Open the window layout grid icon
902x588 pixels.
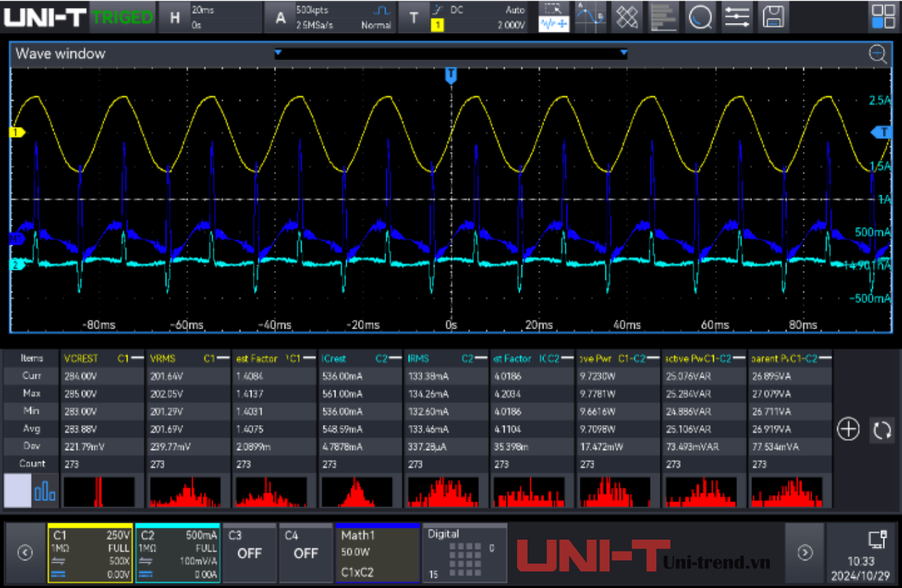pos(883,17)
